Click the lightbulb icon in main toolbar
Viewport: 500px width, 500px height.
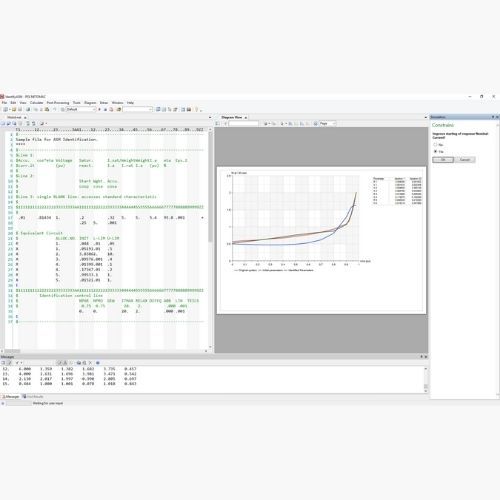point(197,109)
